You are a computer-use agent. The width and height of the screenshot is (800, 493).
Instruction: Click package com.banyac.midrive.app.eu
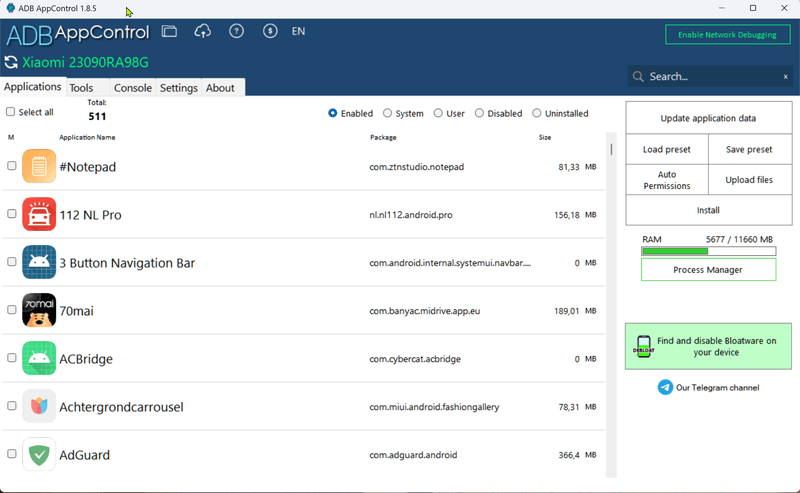(424, 311)
